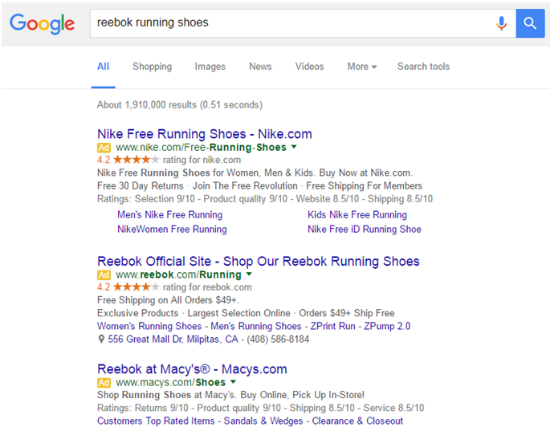Click 'Free Shipping on All Orders $49+' text
Image resolution: width=554 pixels, height=431 pixels.
pyautogui.click(x=168, y=300)
